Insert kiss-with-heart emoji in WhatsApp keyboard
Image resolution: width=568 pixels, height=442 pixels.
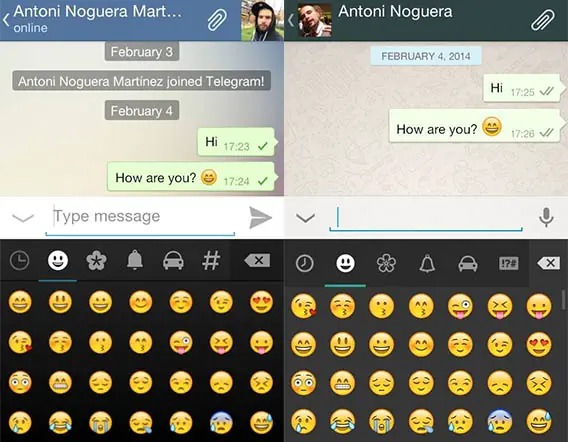pyautogui.click(x=304, y=306)
